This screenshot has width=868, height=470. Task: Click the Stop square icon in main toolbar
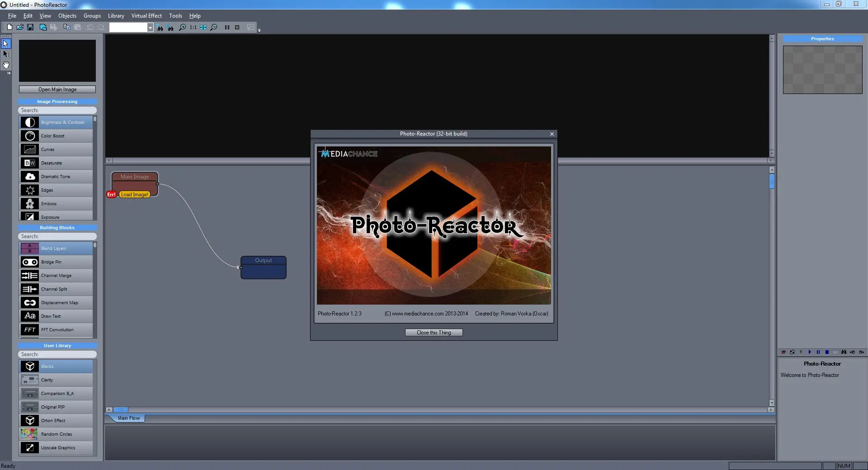point(237,28)
